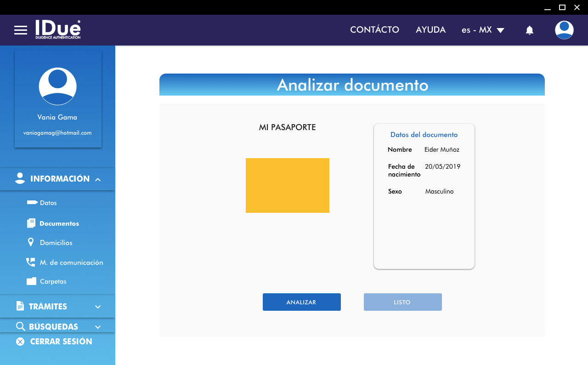
Task: Expand the Trámites section
Action: [97, 307]
